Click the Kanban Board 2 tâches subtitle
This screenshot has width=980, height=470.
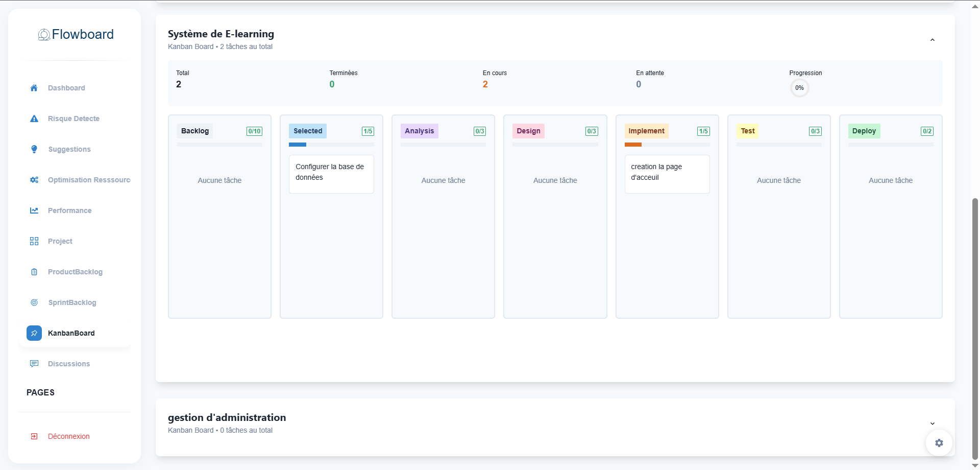pyautogui.click(x=220, y=46)
